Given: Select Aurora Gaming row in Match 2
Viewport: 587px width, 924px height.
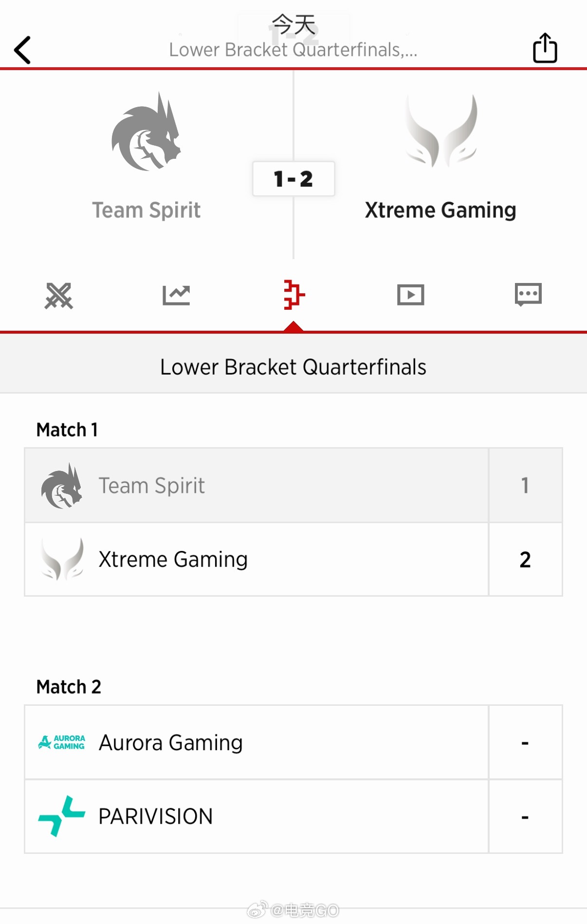Looking at the screenshot, I should pos(257,742).
